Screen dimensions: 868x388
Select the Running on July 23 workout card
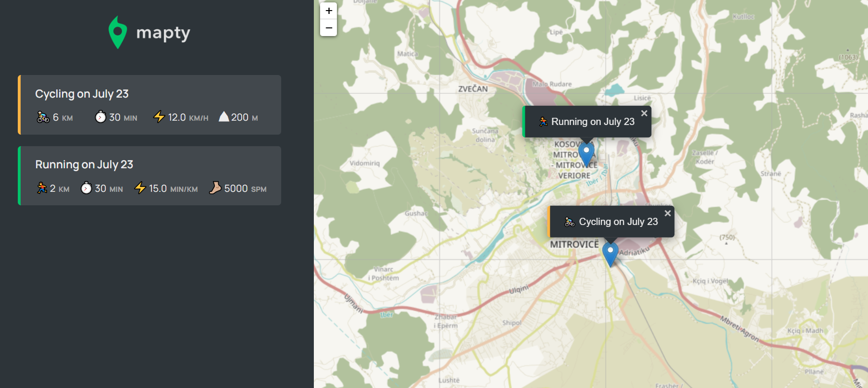149,175
